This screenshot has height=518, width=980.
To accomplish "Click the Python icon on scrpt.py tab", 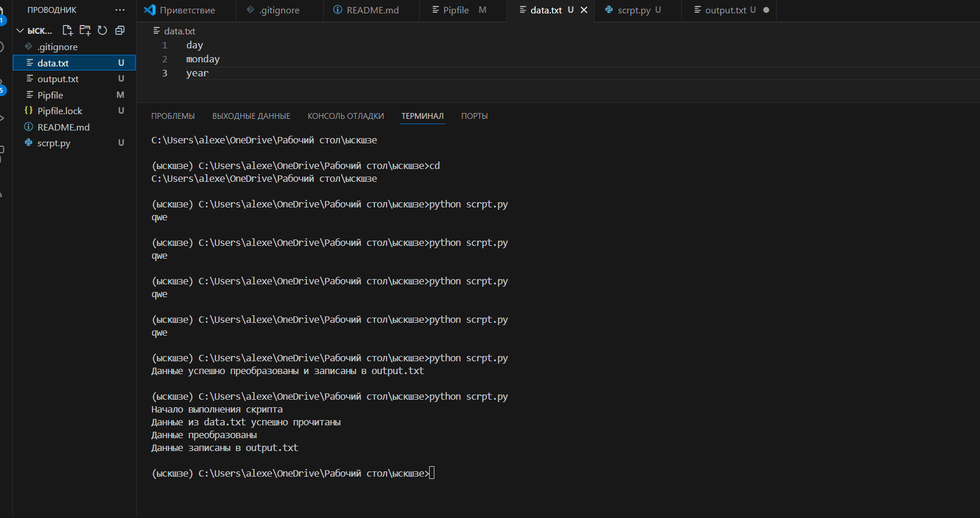I will pos(609,10).
